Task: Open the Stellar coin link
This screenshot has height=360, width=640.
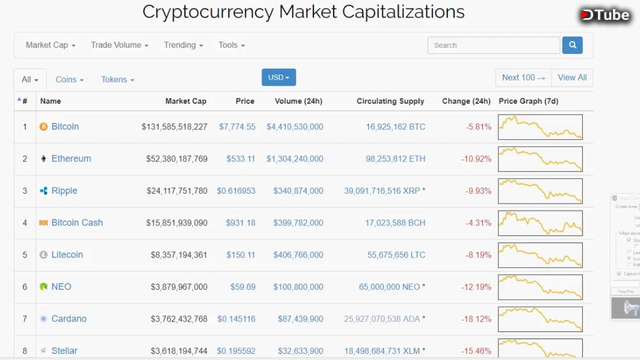Action: (x=64, y=351)
